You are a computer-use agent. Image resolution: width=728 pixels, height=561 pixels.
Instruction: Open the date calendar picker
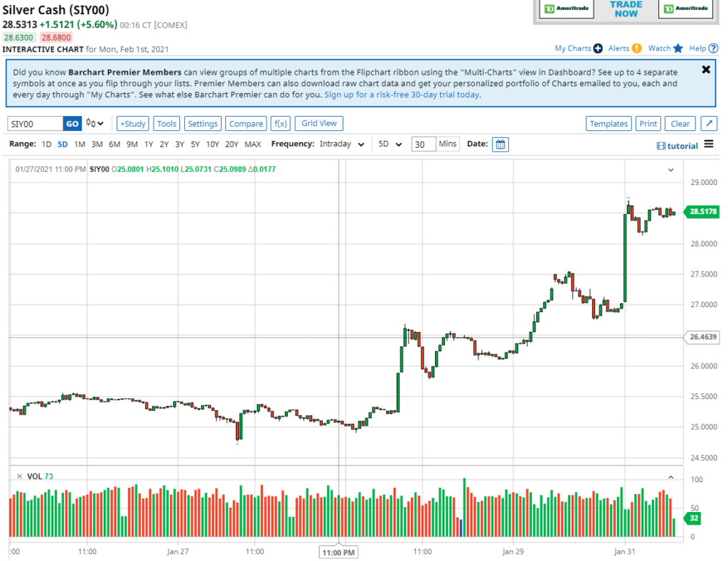500,144
